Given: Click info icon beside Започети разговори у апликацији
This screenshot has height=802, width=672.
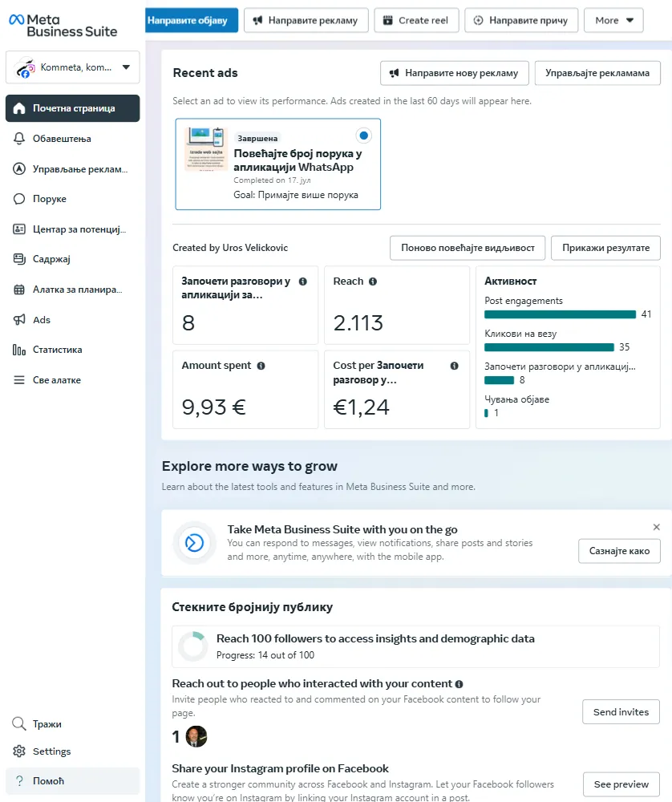Looking at the screenshot, I should pos(303,282).
